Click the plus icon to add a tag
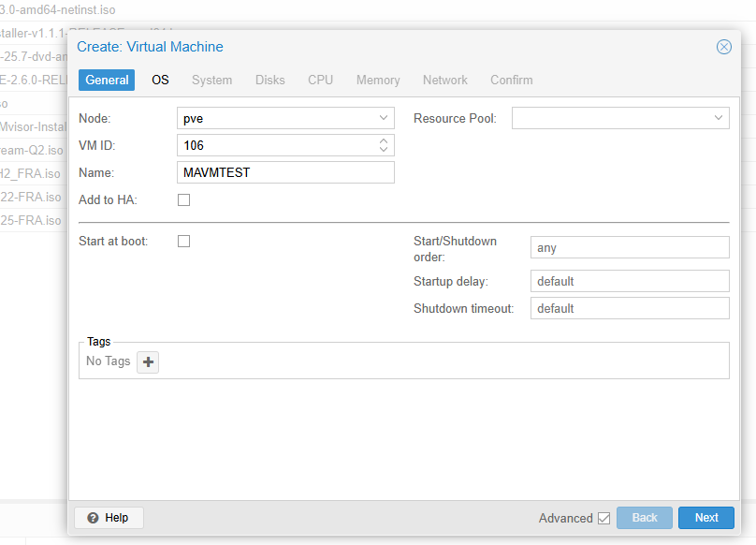Screen dimensions: 756x545 click(147, 361)
